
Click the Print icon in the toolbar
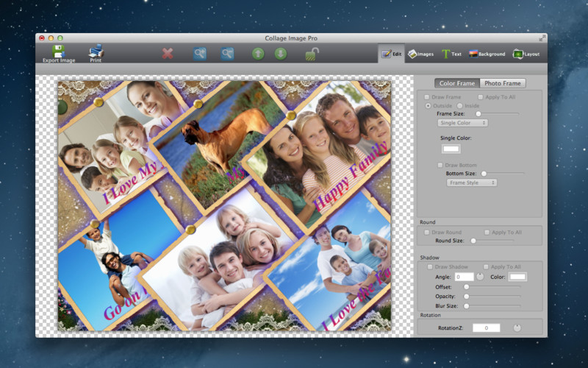96,52
